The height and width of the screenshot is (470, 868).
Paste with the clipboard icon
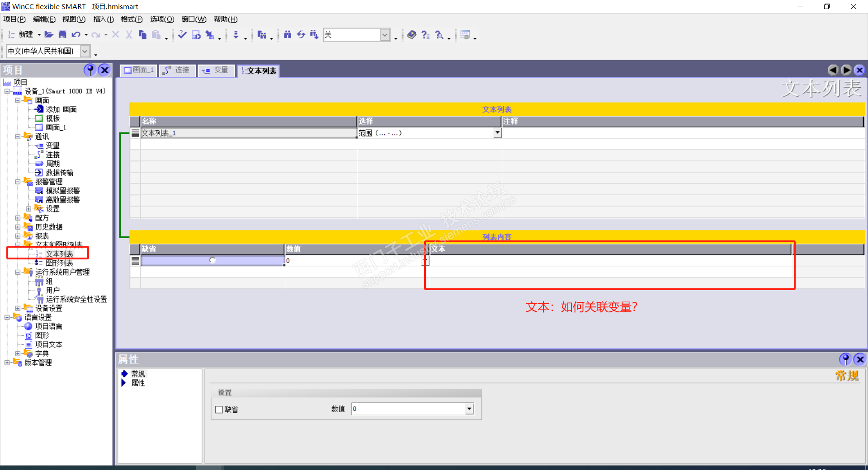(x=156, y=35)
